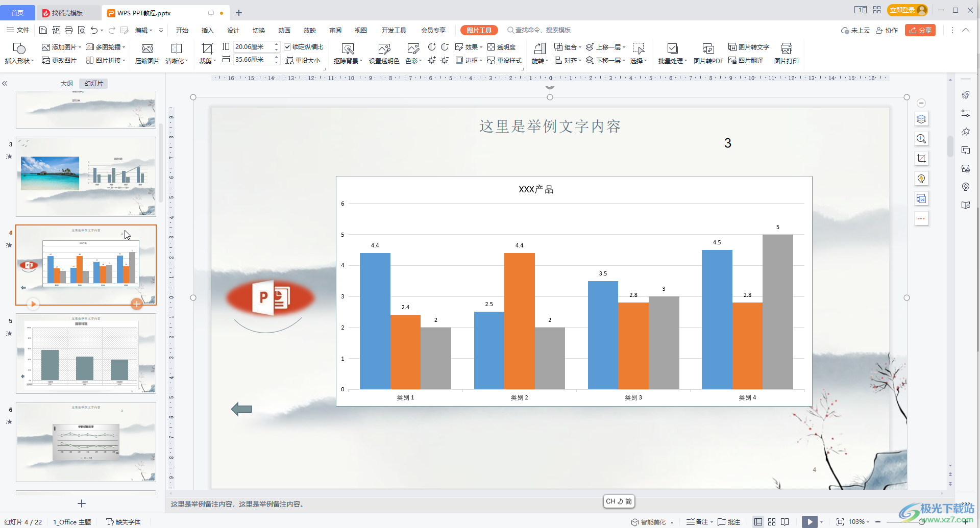Click the zoom slider in status bar

pos(921,522)
